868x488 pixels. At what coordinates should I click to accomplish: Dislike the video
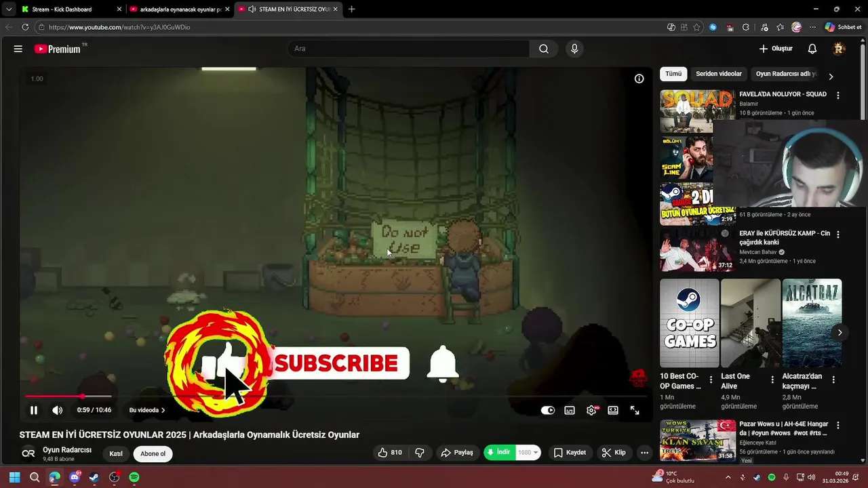point(420,453)
